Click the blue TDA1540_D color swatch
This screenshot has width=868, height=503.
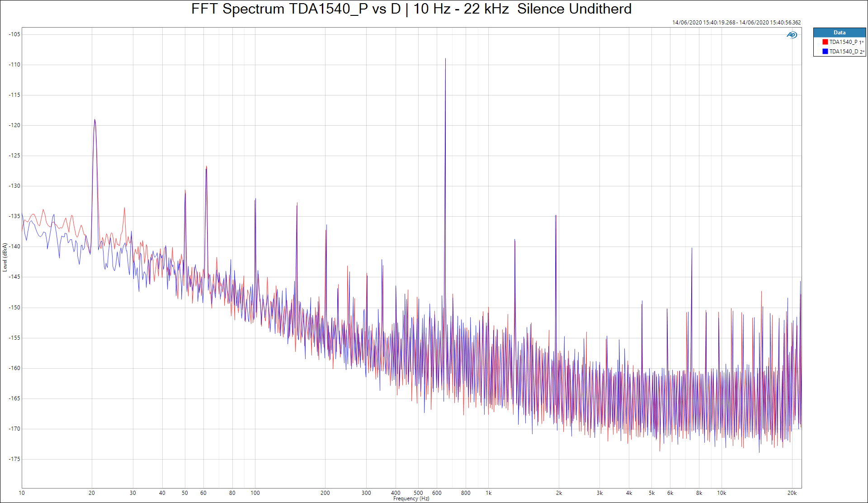point(825,52)
